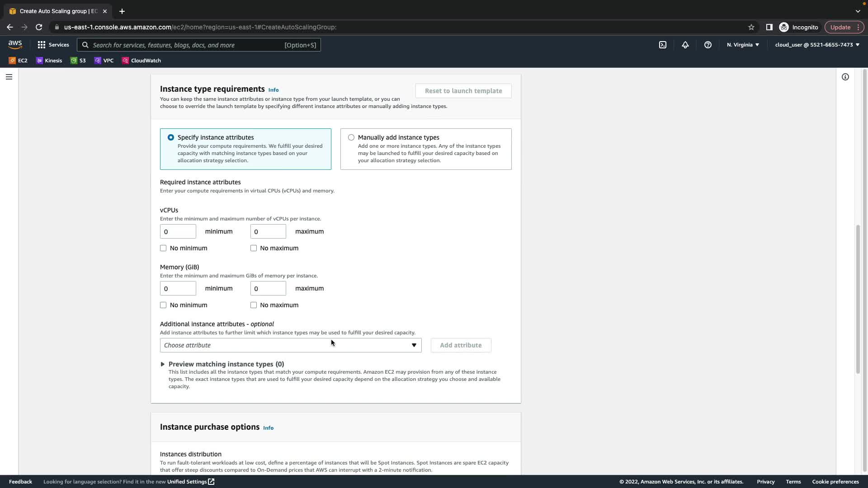Click the Feedback button in footer
The height and width of the screenshot is (488, 868).
pos(20,482)
